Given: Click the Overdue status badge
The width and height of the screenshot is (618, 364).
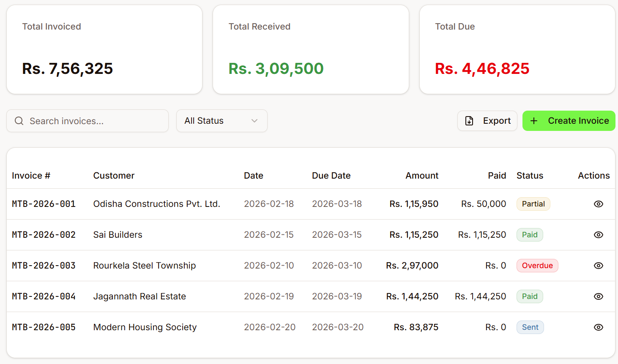Looking at the screenshot, I should pyautogui.click(x=537, y=266).
